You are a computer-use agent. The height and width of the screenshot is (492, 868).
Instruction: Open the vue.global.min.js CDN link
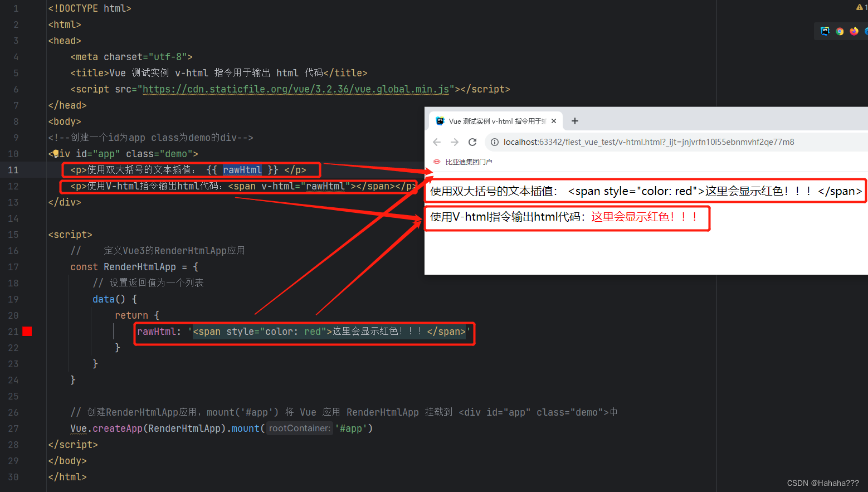coord(296,89)
